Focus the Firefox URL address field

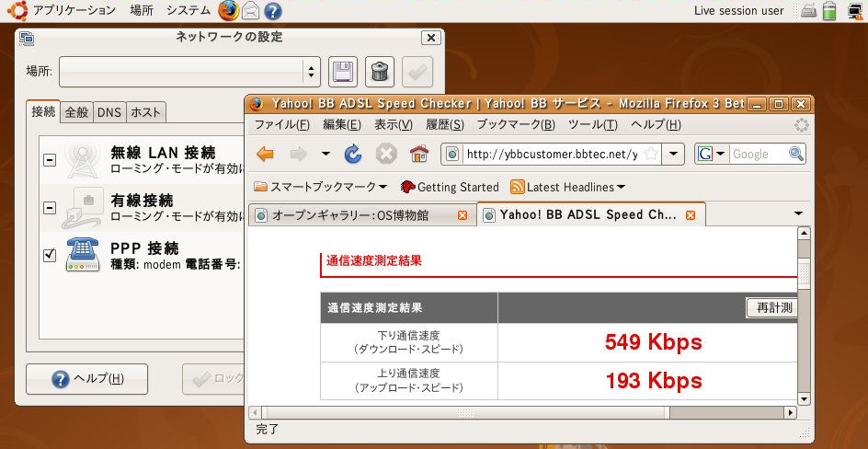tap(551, 154)
